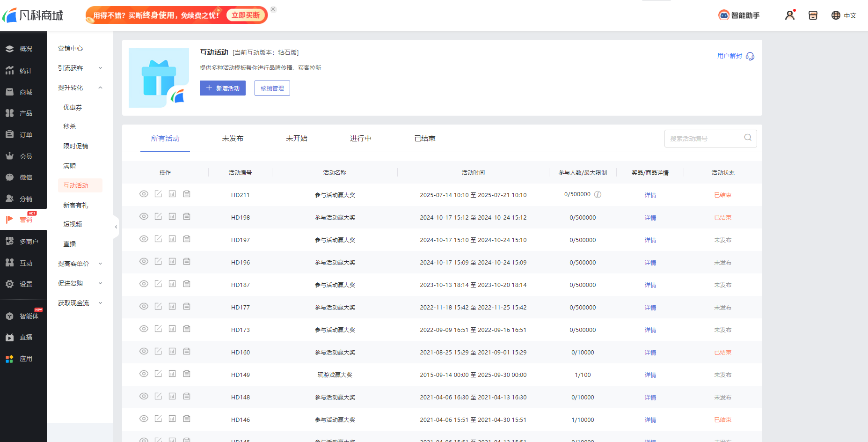Open the shop store icon in header
Viewport: 868px width, 442px height.
pyautogui.click(x=813, y=15)
